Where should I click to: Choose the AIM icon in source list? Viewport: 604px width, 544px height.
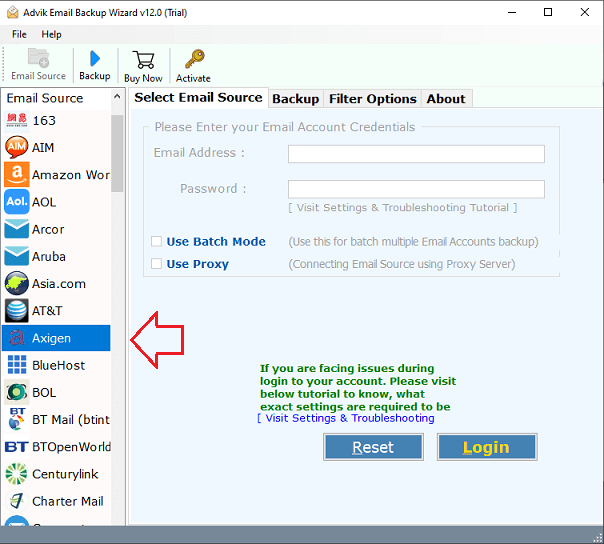(17, 147)
